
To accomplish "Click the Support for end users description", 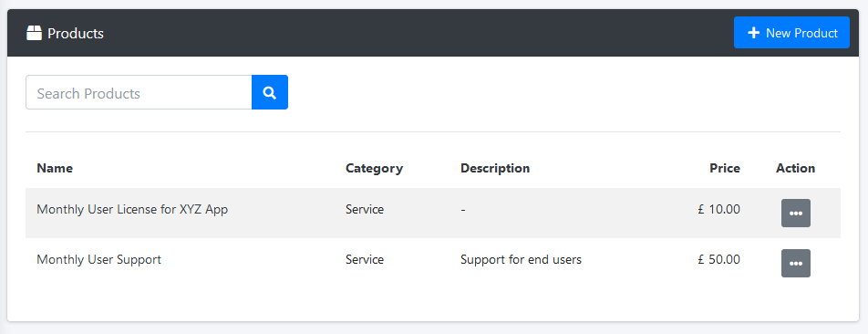I will (521, 259).
